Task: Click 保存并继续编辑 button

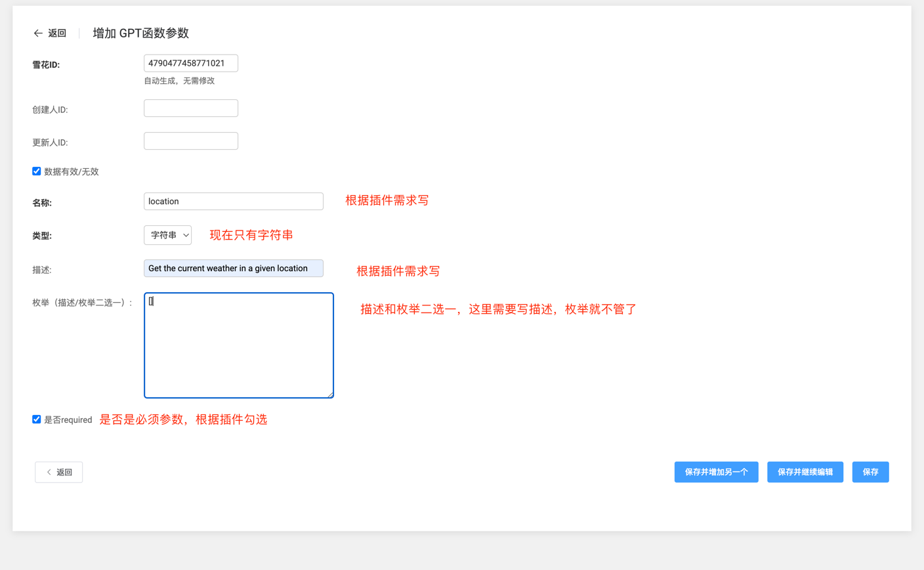Action: [x=805, y=472]
